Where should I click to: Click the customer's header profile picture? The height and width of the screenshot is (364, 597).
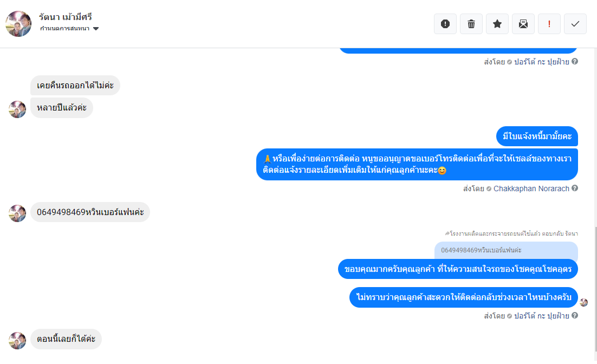pos(18,24)
